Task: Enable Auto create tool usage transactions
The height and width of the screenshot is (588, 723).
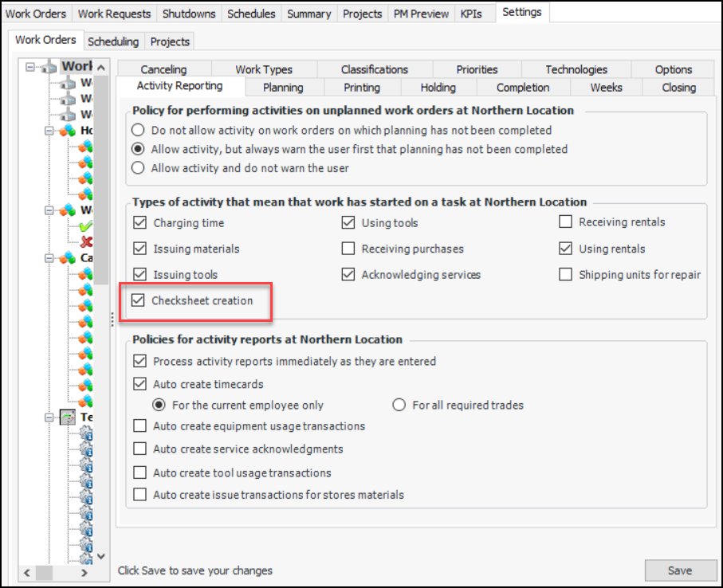Action: pyautogui.click(x=139, y=472)
